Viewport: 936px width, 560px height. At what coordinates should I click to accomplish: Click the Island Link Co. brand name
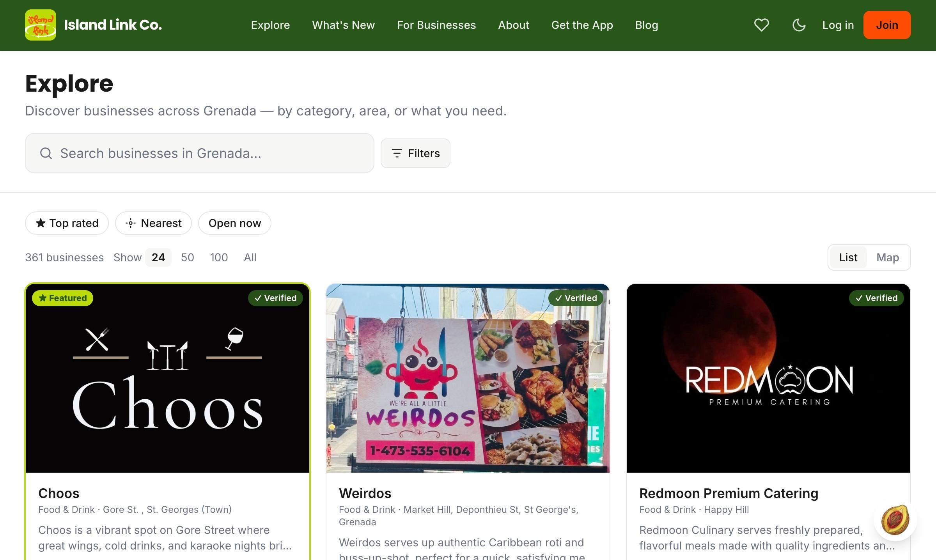click(113, 25)
